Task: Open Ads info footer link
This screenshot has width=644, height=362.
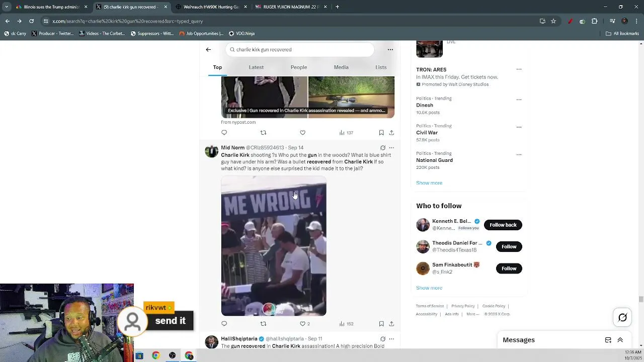Action: tap(452, 314)
